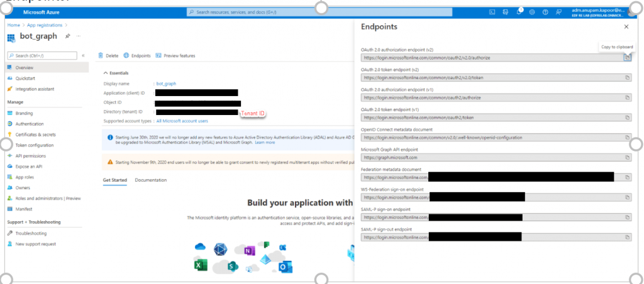The height and width of the screenshot is (284, 644).
Task: Switch to the Documentation tab
Action: pyautogui.click(x=151, y=180)
